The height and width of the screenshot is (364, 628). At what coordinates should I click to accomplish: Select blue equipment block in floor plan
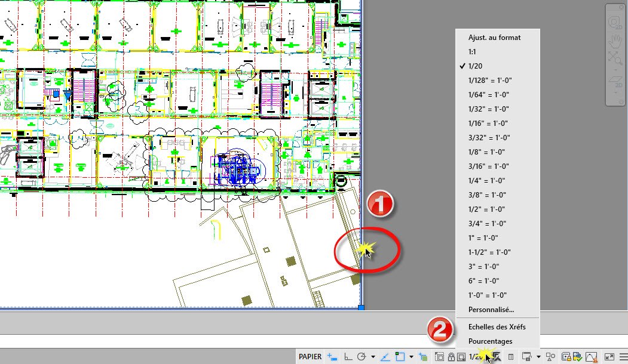(x=239, y=169)
